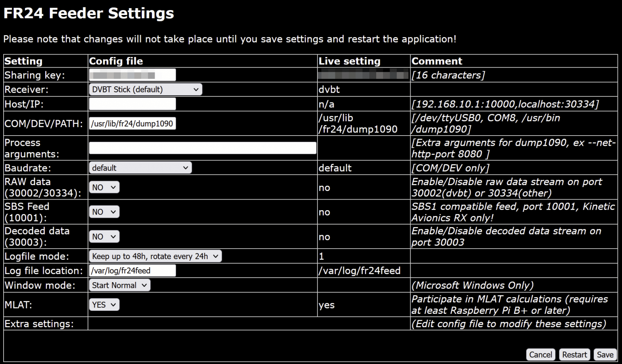Click the 'Sharing key:' label
Screen dimensions: 622x364
(35, 75)
